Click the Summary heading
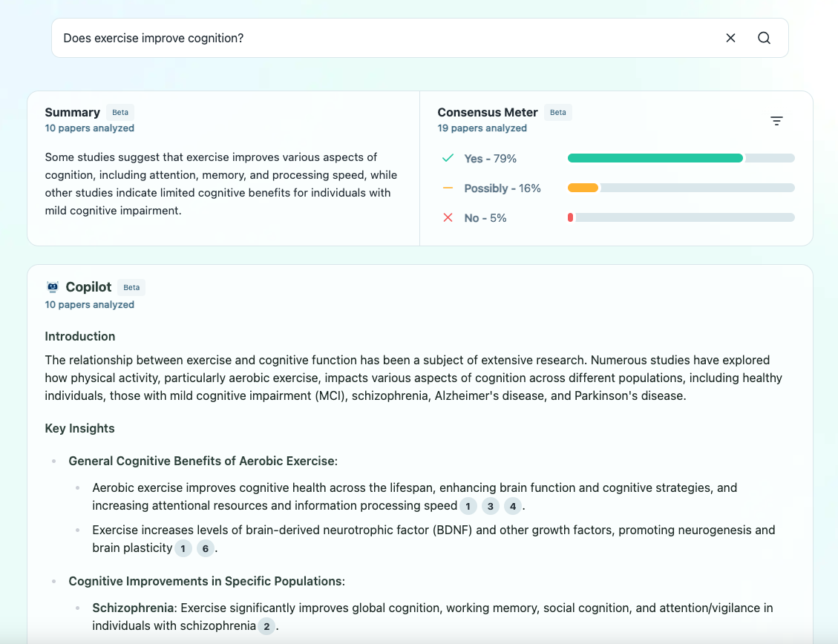This screenshot has width=838, height=644. [x=72, y=113]
